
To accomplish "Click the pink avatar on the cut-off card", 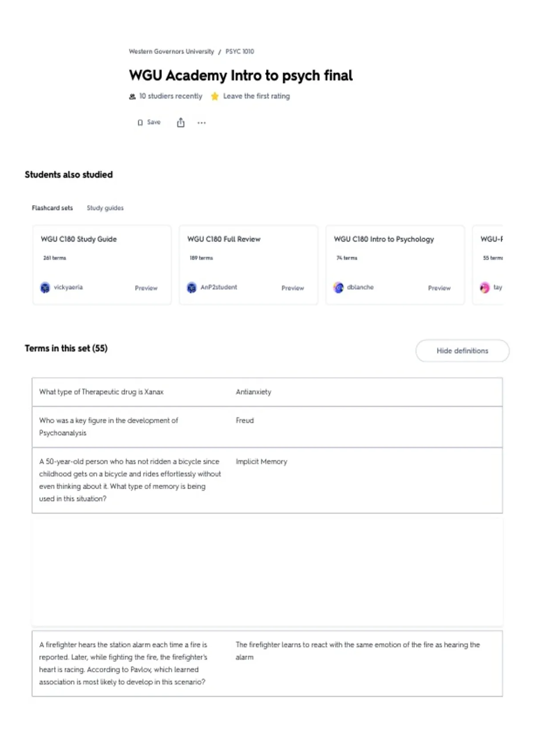I will [x=485, y=288].
